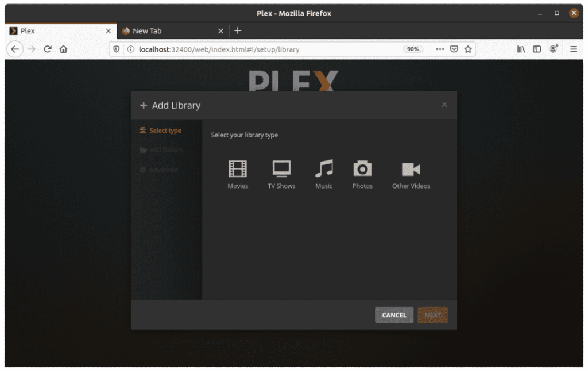
Task: Close the Add Library dialog
Action: 444,105
